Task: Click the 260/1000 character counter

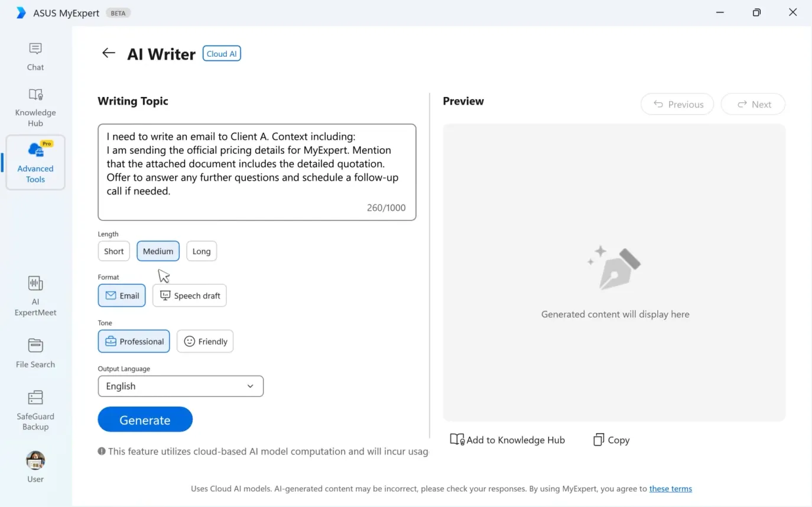Action: tap(386, 208)
